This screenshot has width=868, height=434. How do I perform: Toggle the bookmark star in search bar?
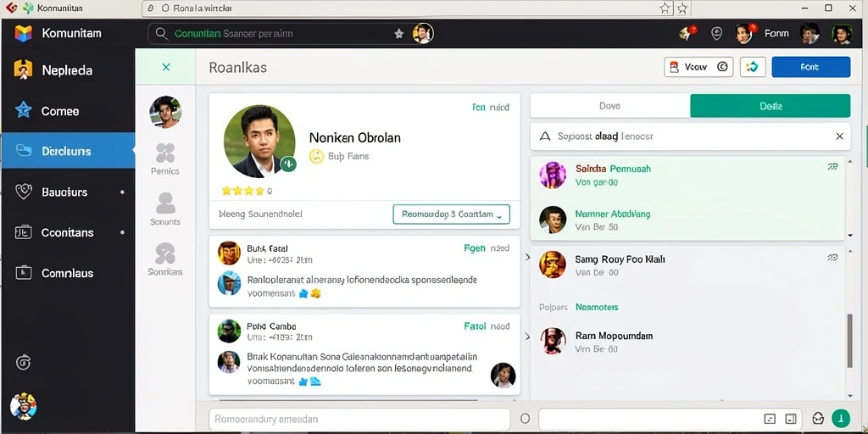398,34
